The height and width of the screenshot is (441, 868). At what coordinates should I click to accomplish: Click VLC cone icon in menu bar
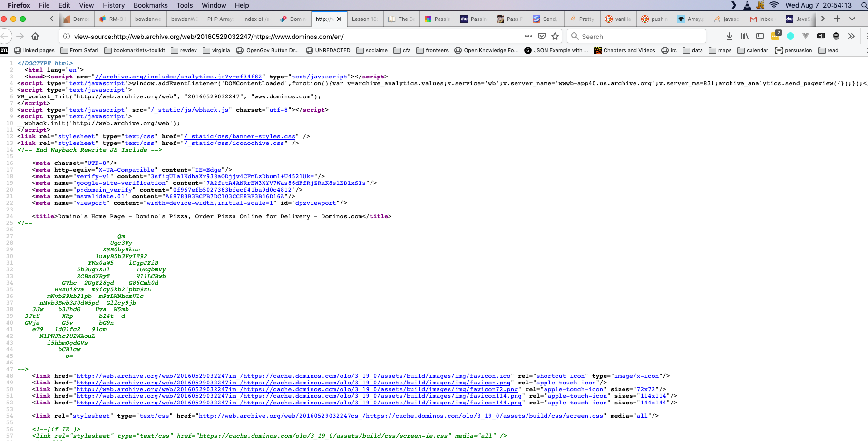pos(747,5)
